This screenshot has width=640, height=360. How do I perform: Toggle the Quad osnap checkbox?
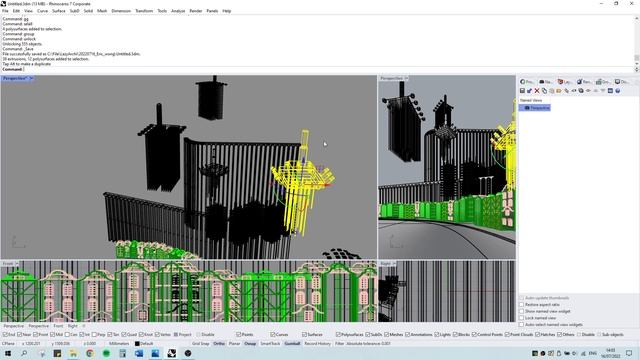(124, 335)
